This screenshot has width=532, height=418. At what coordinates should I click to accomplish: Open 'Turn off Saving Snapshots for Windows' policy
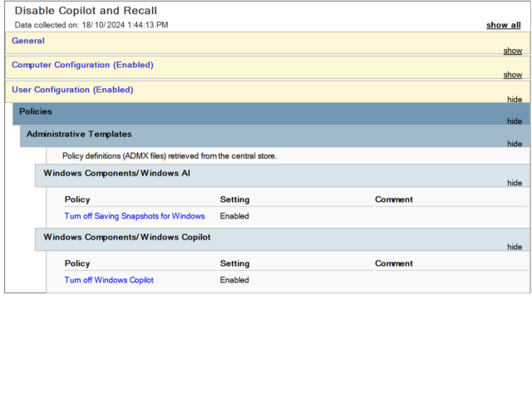[135, 216]
